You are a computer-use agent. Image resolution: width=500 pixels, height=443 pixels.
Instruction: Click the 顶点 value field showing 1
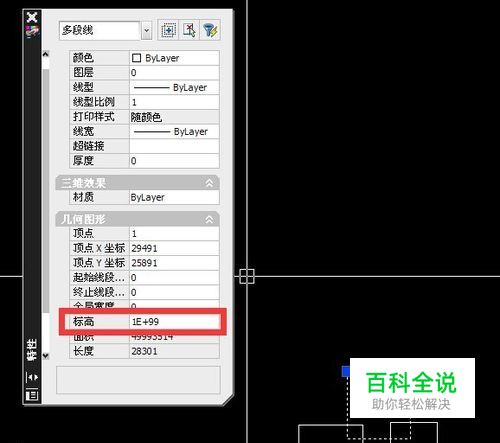click(x=174, y=233)
